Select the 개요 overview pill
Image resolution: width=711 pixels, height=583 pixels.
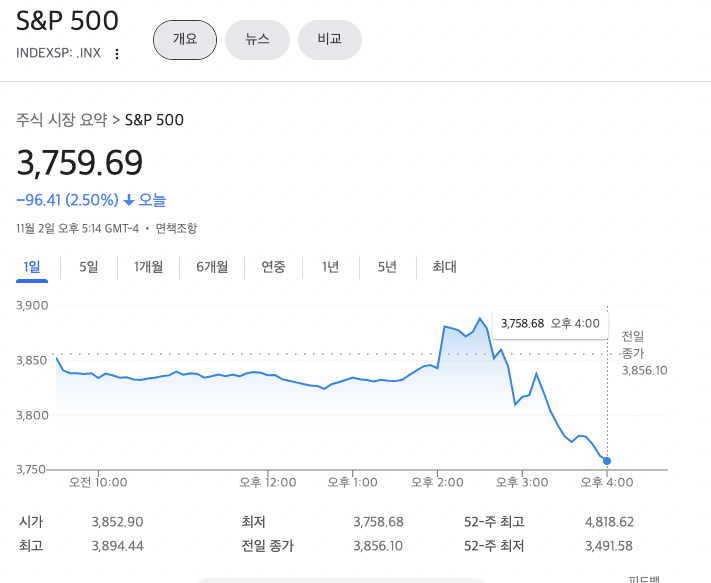click(185, 40)
